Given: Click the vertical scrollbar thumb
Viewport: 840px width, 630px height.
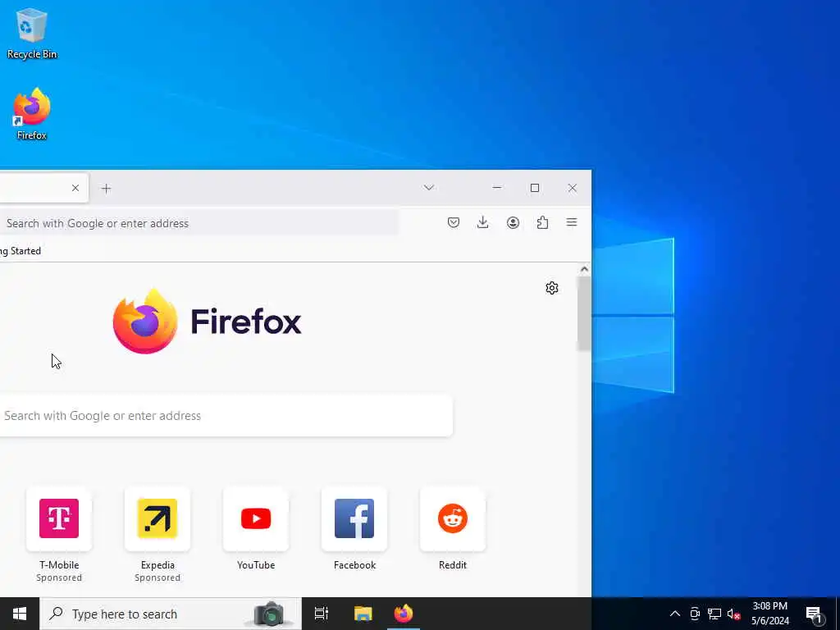Looking at the screenshot, I should (584, 313).
